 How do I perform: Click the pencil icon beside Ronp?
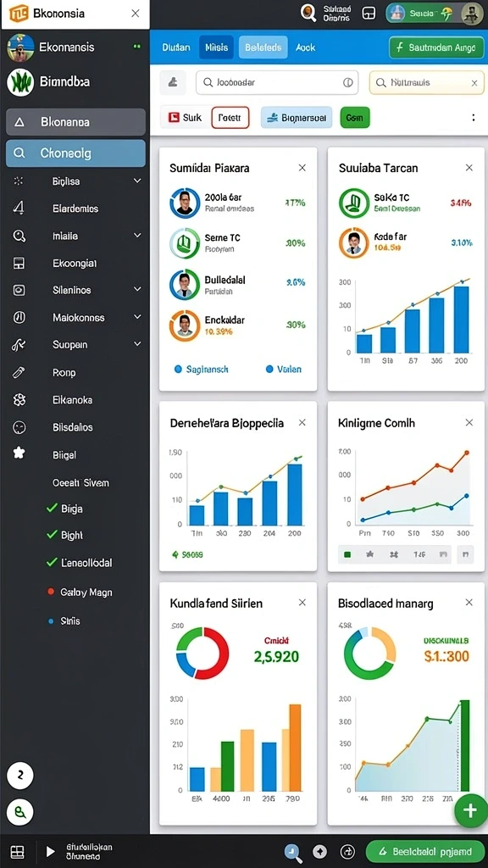pyautogui.click(x=19, y=372)
